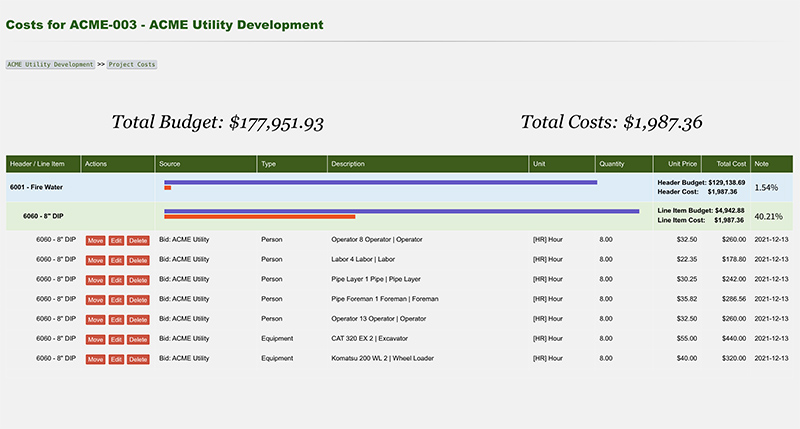Viewport: 800px width, 429px height.
Task: Collapse the 6060 - 8" DIP line item row
Action: click(x=44, y=216)
